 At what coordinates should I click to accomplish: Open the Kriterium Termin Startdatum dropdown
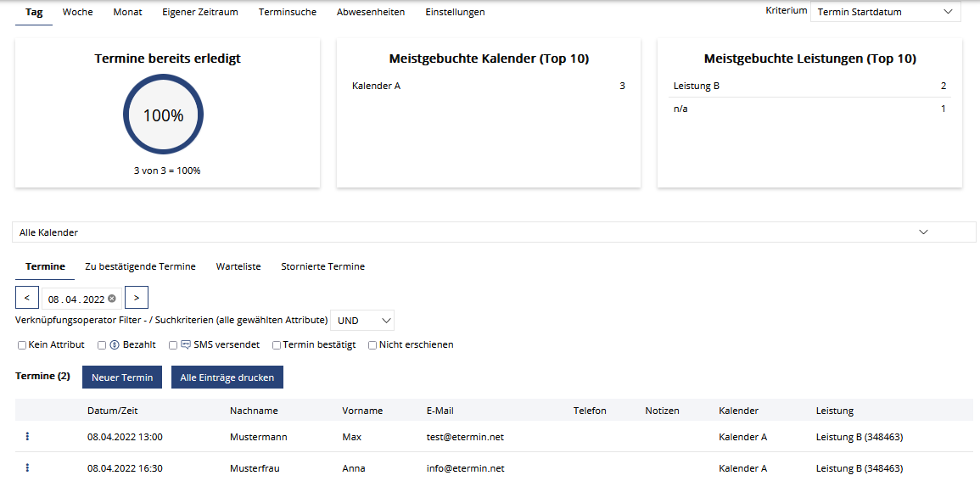[885, 11]
